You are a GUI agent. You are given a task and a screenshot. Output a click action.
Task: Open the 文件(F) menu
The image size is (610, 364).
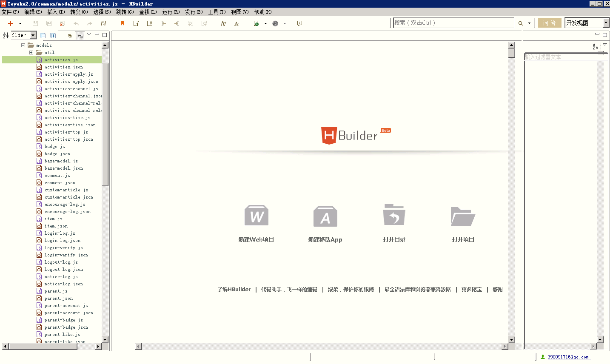pos(10,12)
